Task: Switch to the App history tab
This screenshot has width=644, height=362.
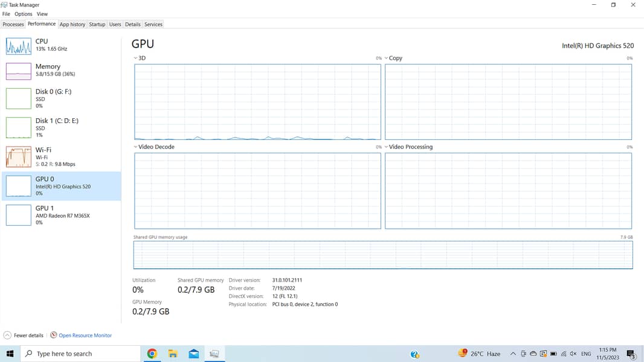Action: pos(72,25)
